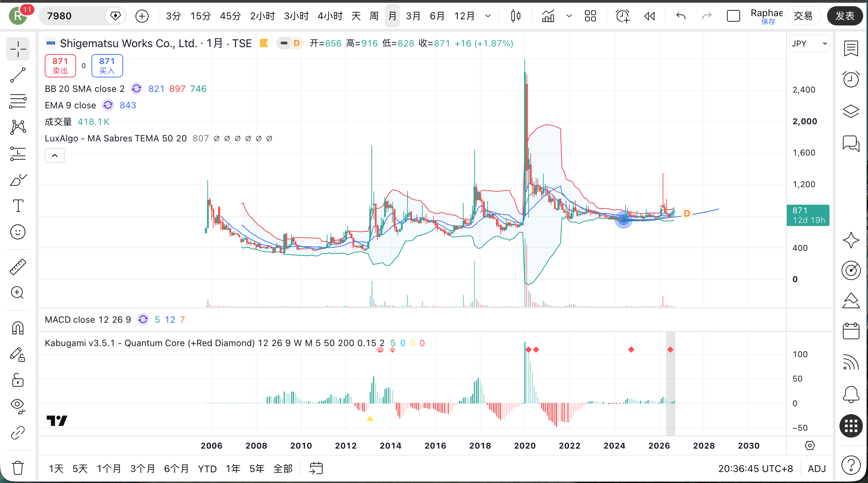Open the Fibonacci and Gann tools
Viewport: 868px width, 483px height.
coord(18,101)
